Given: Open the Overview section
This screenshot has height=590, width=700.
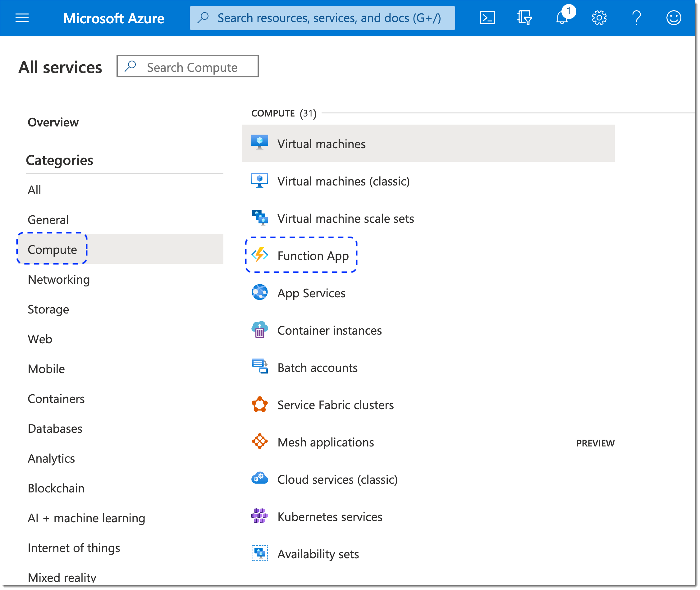Looking at the screenshot, I should click(53, 122).
